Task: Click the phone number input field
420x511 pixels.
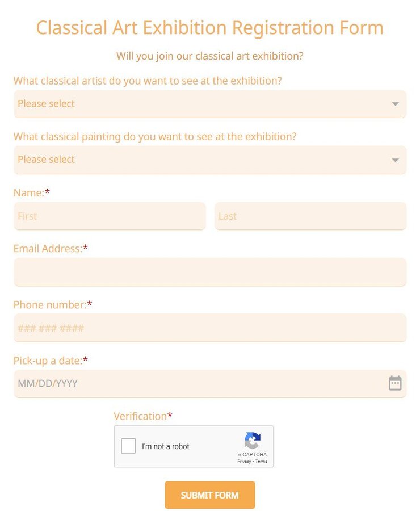Action: tap(210, 328)
